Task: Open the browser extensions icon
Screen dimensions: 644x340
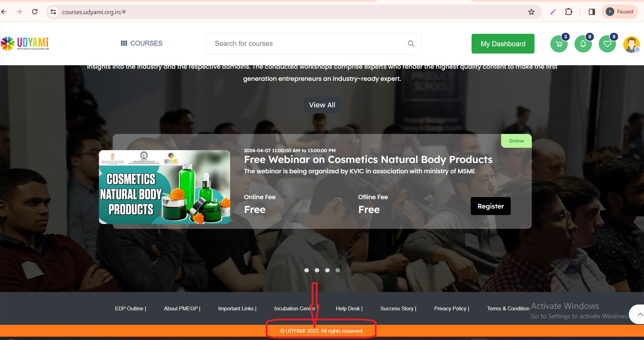Action: (568, 11)
